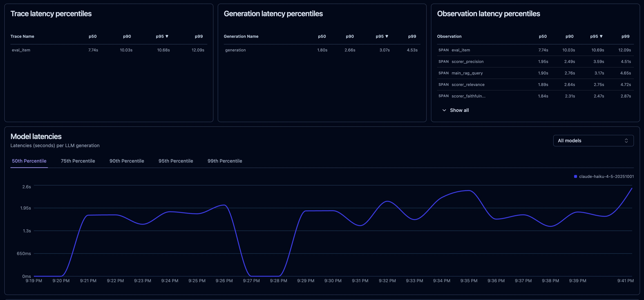Click the Trace latency percentiles heading
The image size is (644, 300).
click(51, 14)
